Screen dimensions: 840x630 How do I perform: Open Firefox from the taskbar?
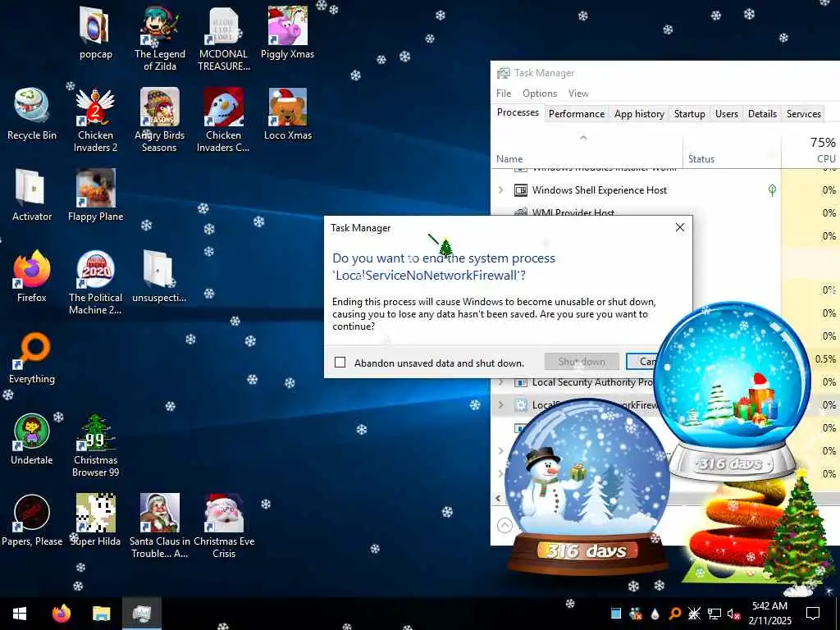[61, 613]
